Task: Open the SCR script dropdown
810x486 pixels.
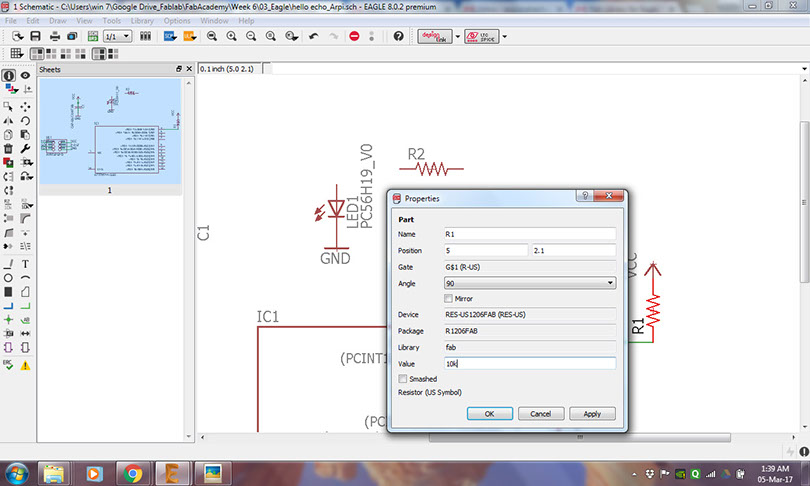Action: pos(170,36)
